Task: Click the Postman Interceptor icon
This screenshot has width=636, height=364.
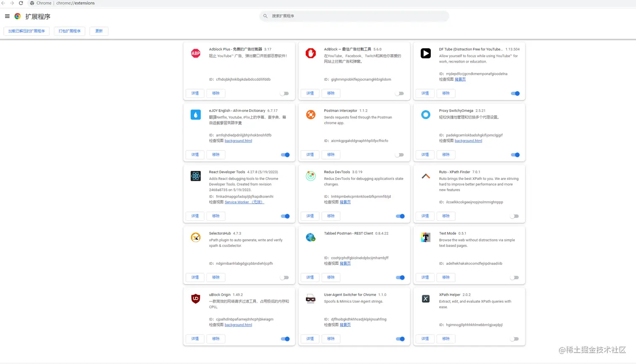Action: click(x=311, y=115)
